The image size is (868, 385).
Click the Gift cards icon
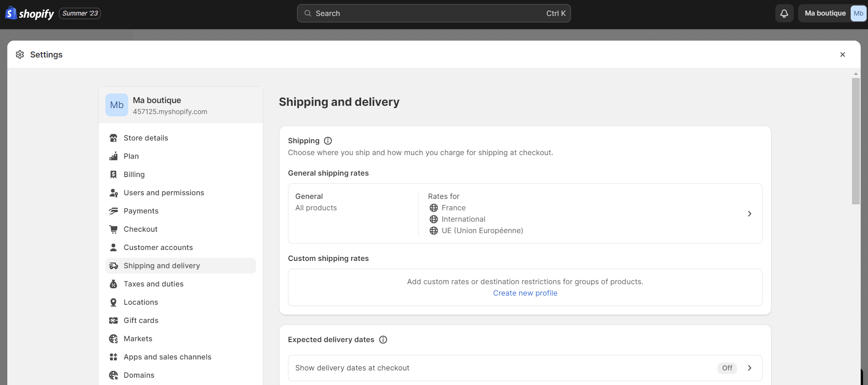114,320
